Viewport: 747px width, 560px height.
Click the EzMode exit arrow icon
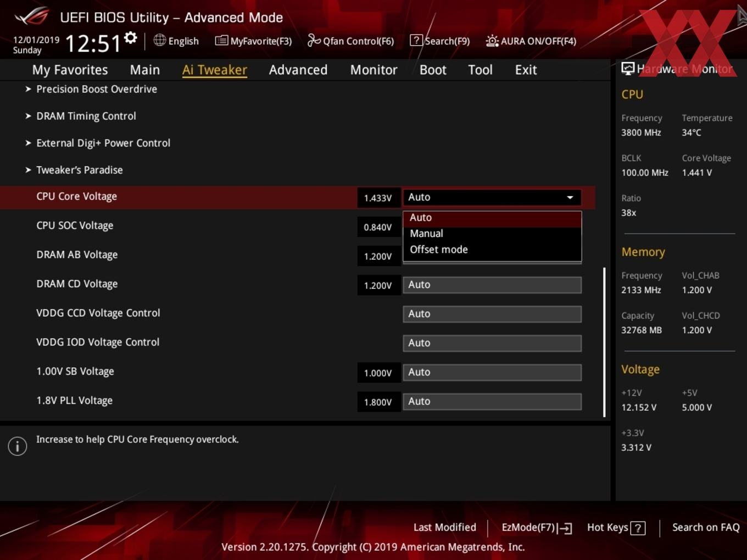coord(565,528)
